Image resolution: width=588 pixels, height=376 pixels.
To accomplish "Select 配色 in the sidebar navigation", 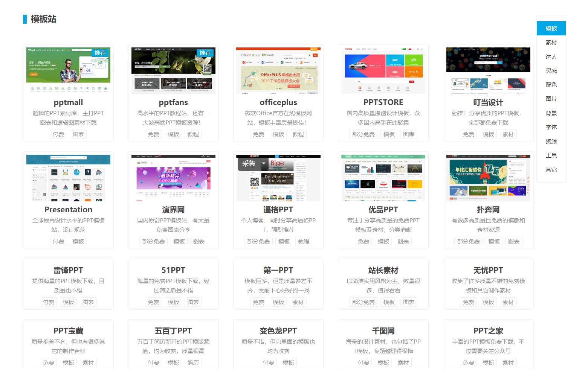I will 551,85.
